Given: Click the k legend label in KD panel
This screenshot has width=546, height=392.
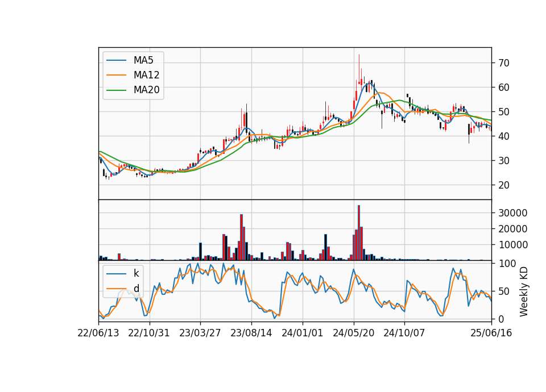Looking at the screenshot, I should (x=136, y=273).
